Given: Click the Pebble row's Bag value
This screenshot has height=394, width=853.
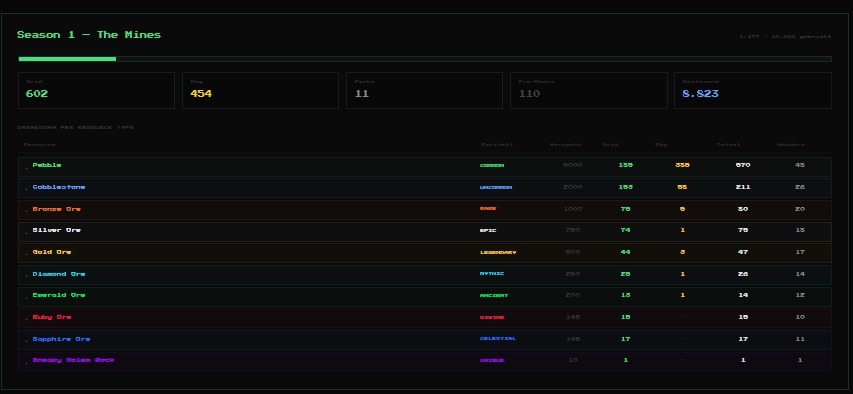Looking at the screenshot, I should click(x=682, y=165).
